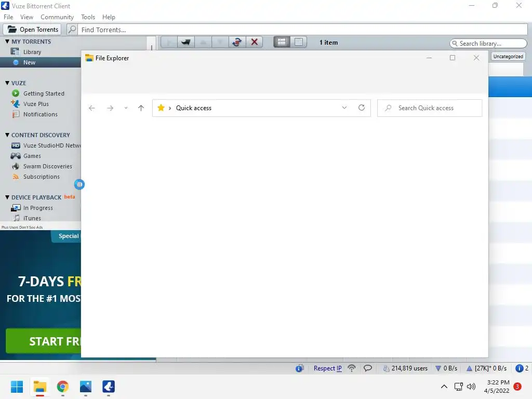Click the Respect IP link
The image size is (532, 399).
(327, 368)
